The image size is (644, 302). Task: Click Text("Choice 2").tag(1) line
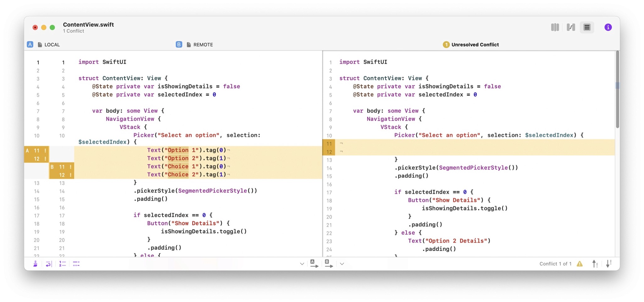pos(187,175)
